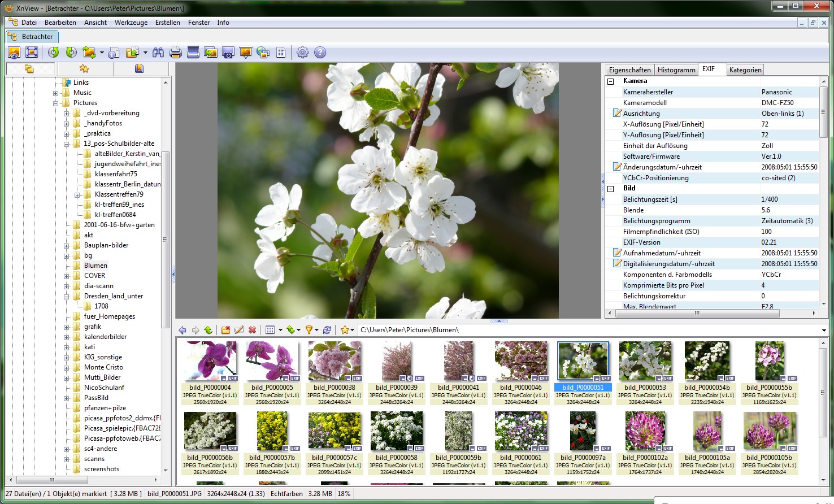The image size is (834, 504).
Task: Go up one folder level with green arrow
Action: point(208,330)
